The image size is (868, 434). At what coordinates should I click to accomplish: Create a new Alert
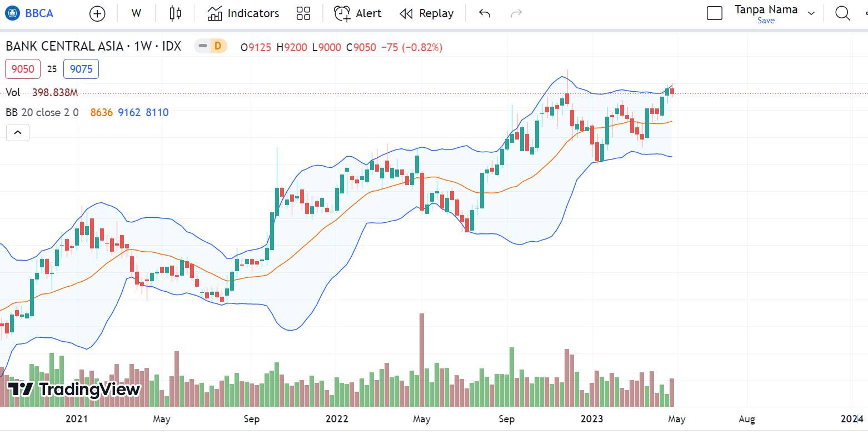click(357, 13)
